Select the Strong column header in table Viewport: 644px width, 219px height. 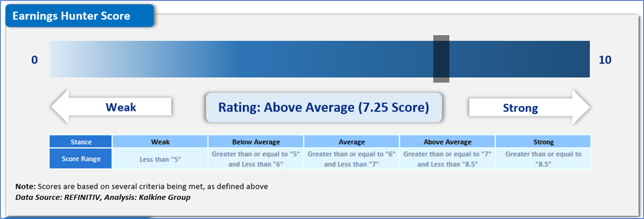click(543, 141)
